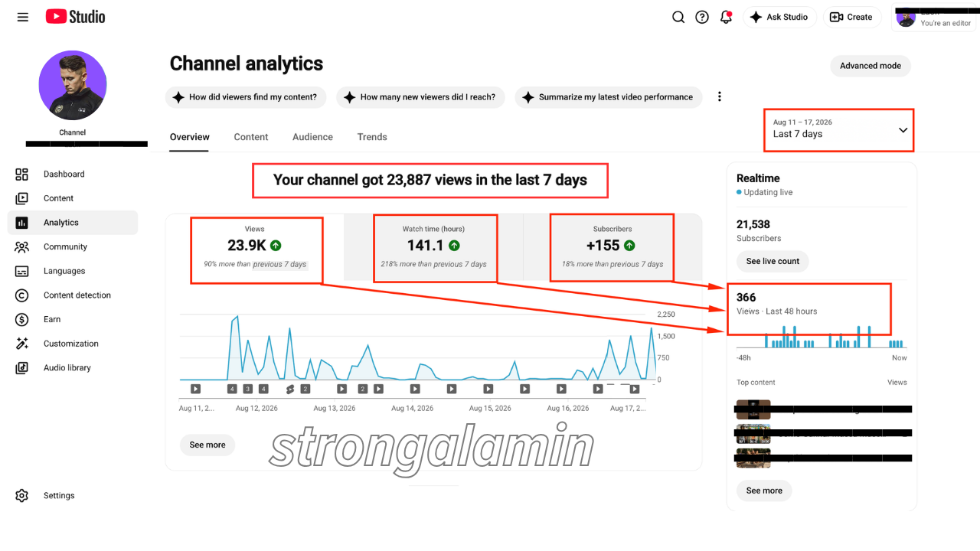
Task: Click See more under the views chart
Action: (207, 445)
